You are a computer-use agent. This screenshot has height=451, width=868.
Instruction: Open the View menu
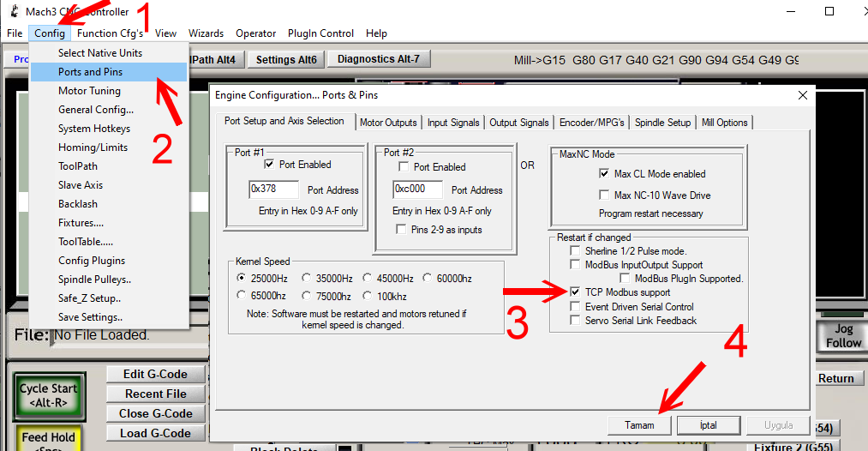click(165, 33)
